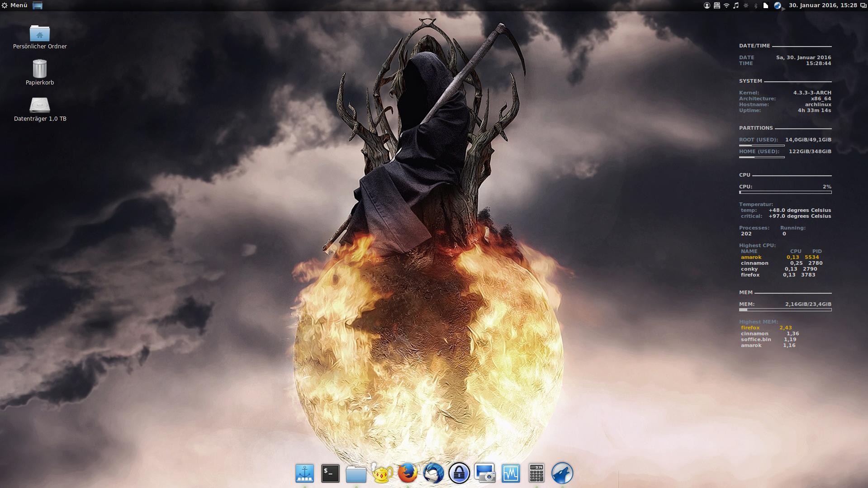The image size is (868, 488).
Task: Click the 'firefox' row in Highest MEM list
Action: click(x=766, y=328)
